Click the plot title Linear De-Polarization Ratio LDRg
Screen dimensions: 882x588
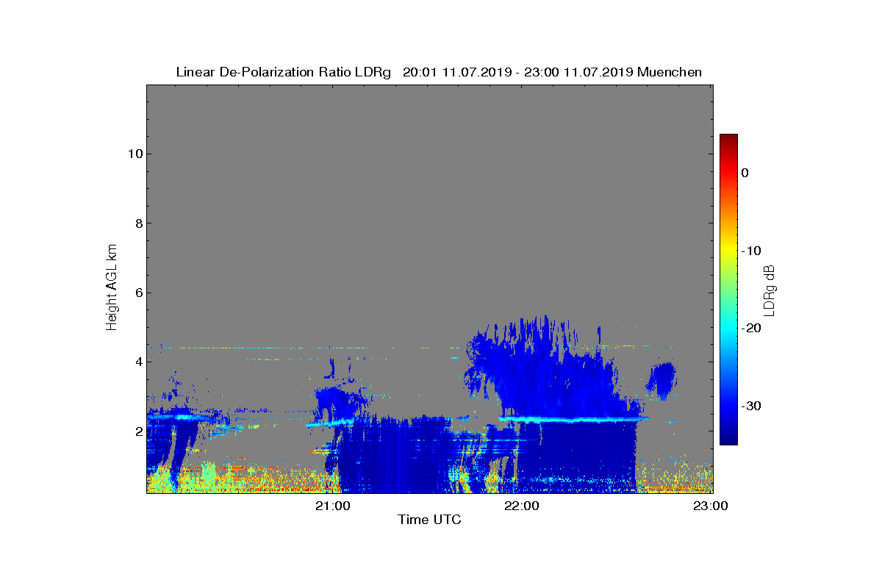pos(283,72)
